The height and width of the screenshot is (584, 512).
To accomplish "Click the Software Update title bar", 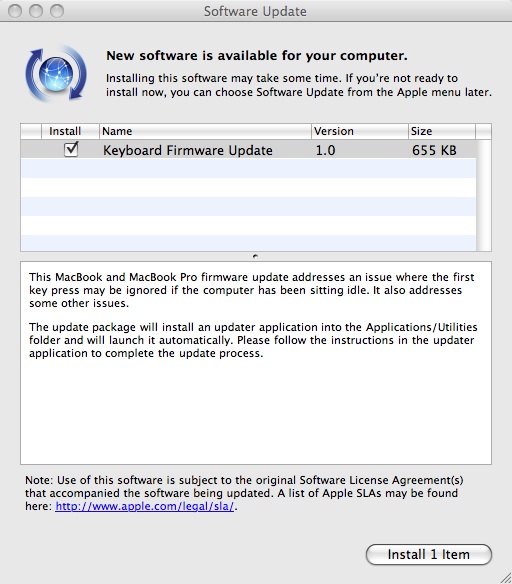I will tap(255, 11).
